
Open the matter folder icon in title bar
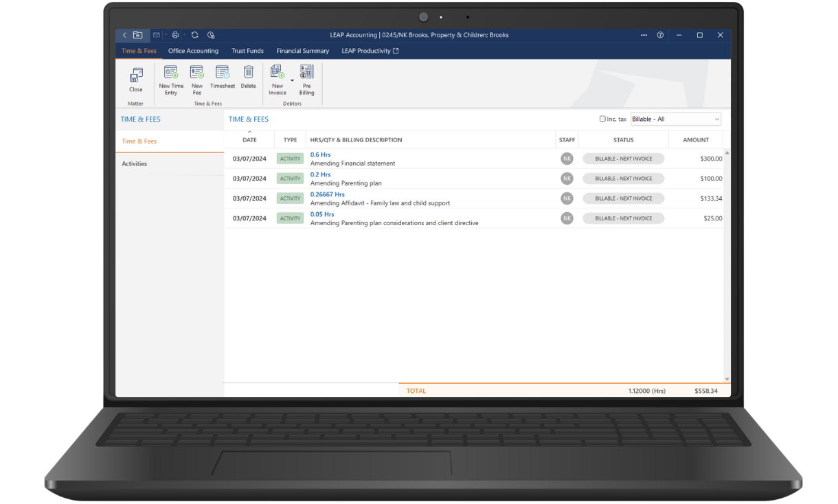[x=137, y=35]
